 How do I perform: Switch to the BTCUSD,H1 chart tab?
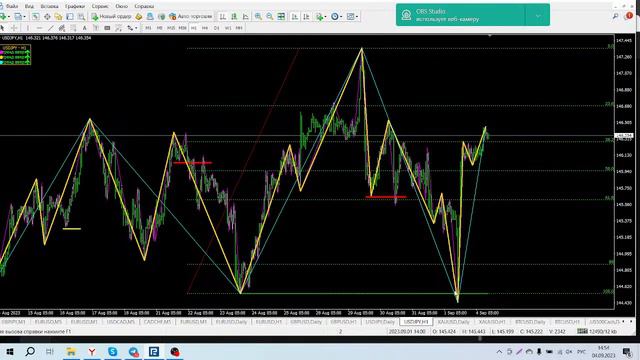pyautogui.click(x=567, y=322)
